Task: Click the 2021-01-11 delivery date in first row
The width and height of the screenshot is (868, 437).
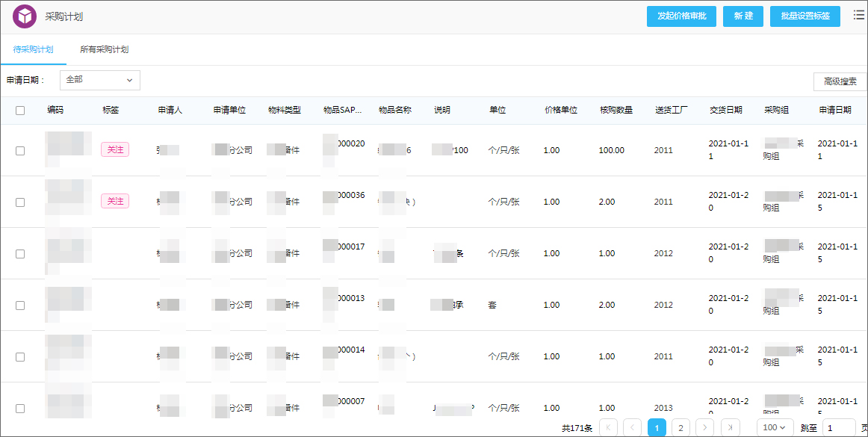Action: pos(728,150)
